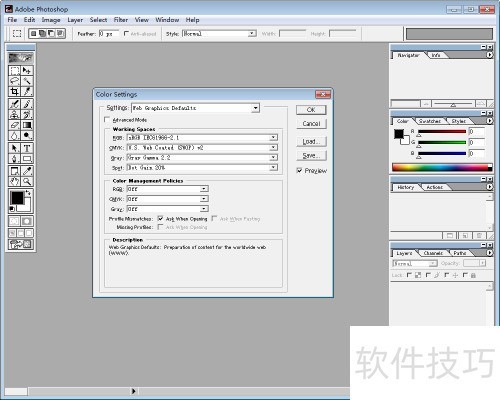Screen dimensions: 500x400
Task: Select the Rectangular Marquee tool in toolbox
Action: 14,71
